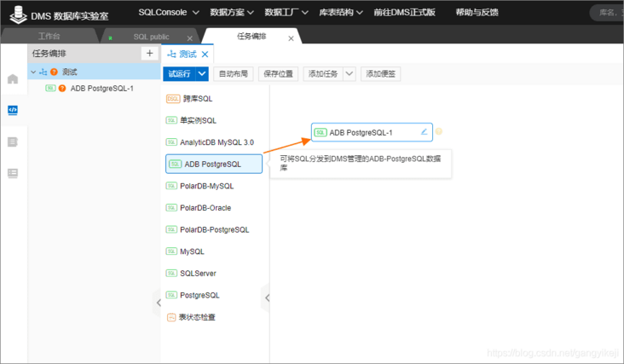The width and height of the screenshot is (624, 364).
Task: Click the warning badge beside ADB PostgreSQL-1 node
Action: [x=438, y=131]
